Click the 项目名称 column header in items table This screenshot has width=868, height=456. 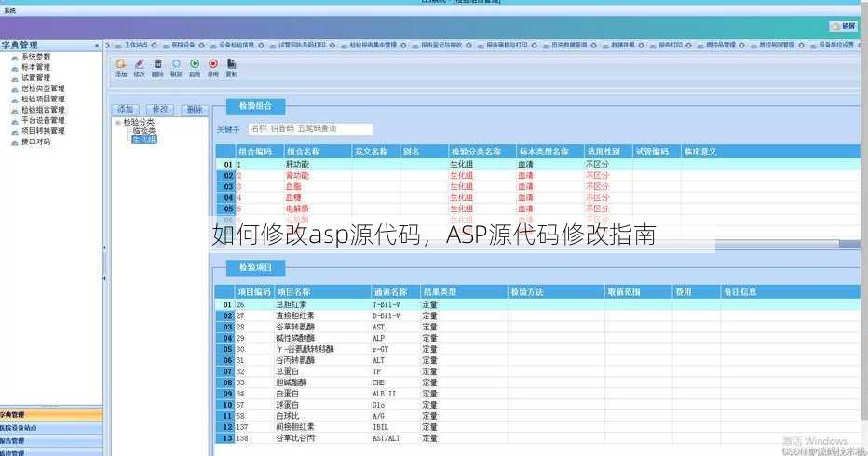tap(322, 291)
